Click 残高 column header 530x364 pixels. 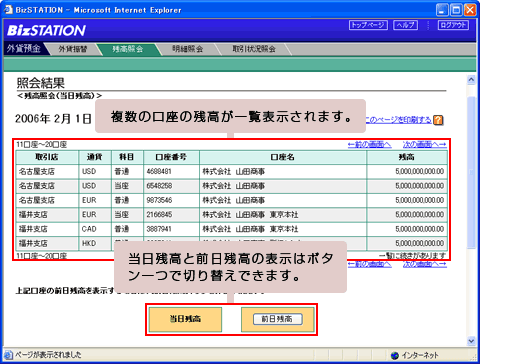click(407, 157)
